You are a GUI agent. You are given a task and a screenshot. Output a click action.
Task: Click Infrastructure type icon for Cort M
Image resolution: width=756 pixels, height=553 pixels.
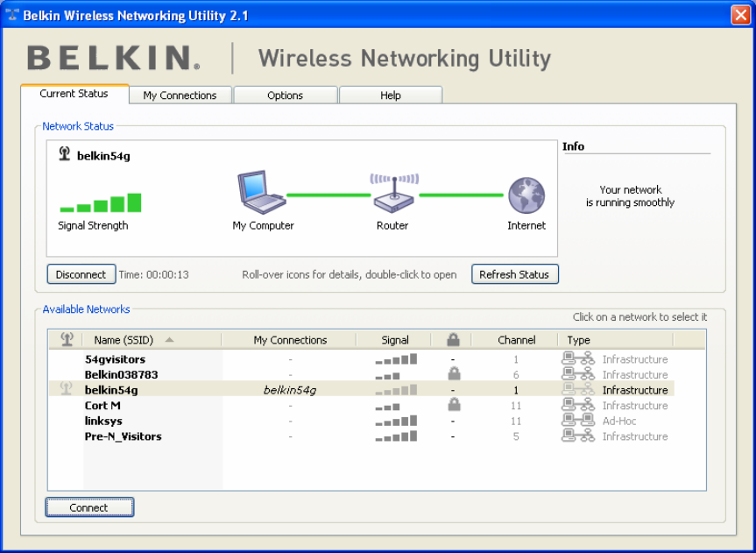(578, 405)
